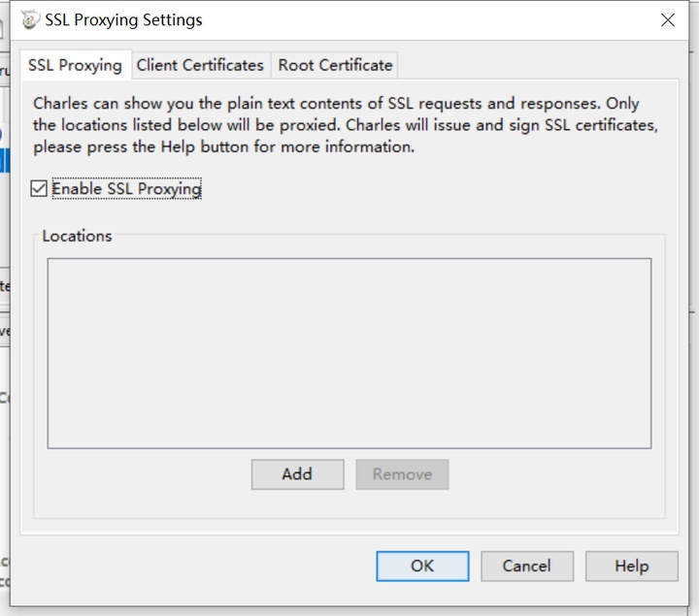Click the Charles icon in title bar
The width and height of the screenshot is (699, 616).
coord(30,20)
